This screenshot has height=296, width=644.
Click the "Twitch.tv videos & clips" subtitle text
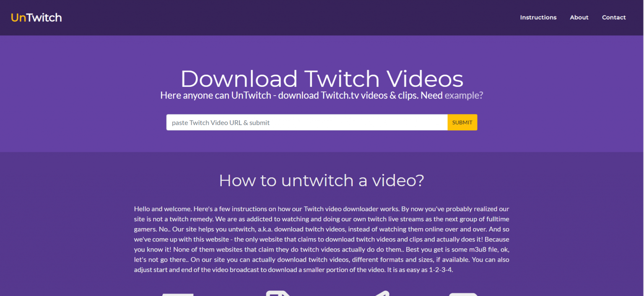point(358,95)
